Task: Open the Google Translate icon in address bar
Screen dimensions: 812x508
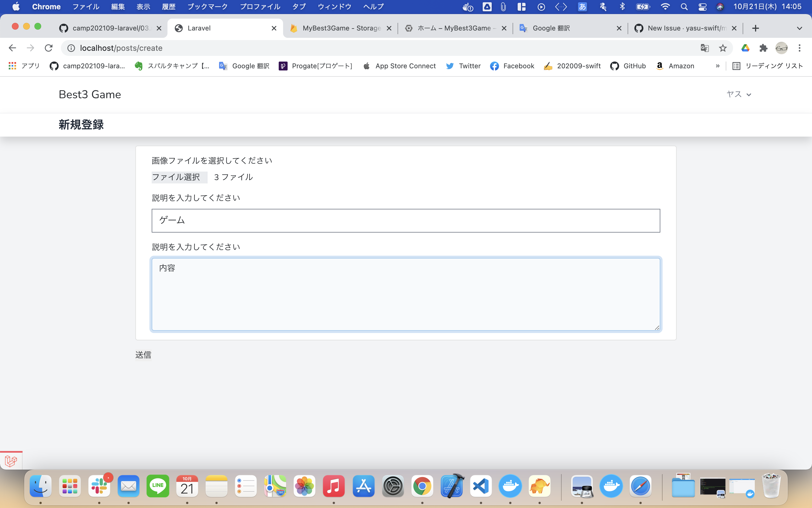Action: tap(705, 48)
